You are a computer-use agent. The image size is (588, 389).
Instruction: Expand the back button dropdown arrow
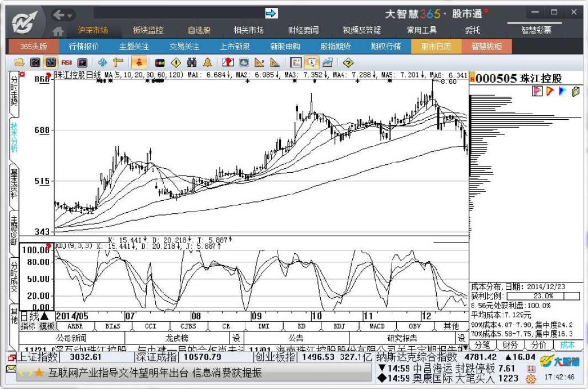[x=70, y=15]
